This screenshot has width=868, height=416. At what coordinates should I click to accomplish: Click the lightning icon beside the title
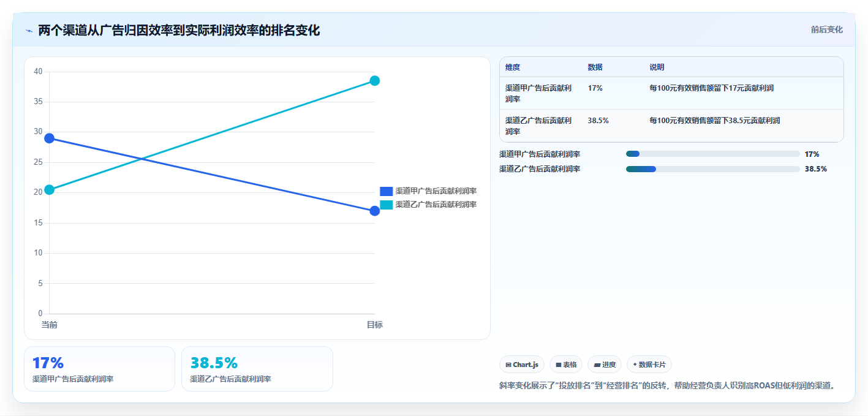[x=29, y=31]
